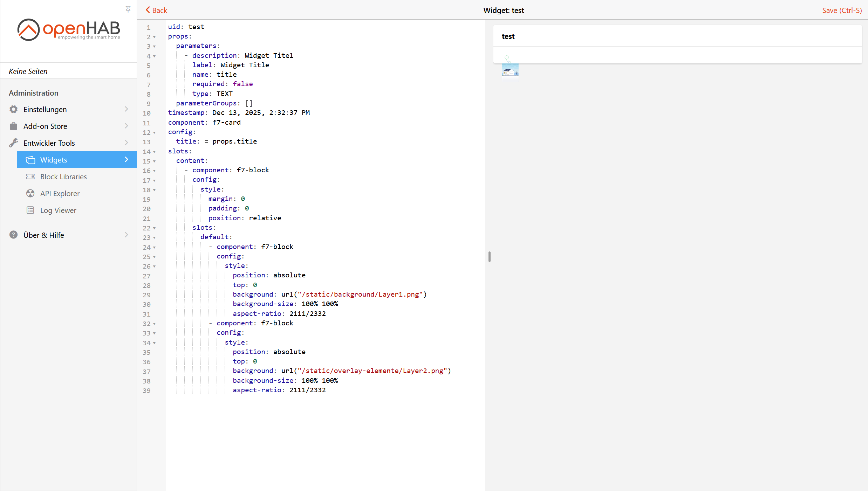Image resolution: width=868 pixels, height=491 pixels.
Task: Click the Block Libraries icon
Action: click(30, 177)
